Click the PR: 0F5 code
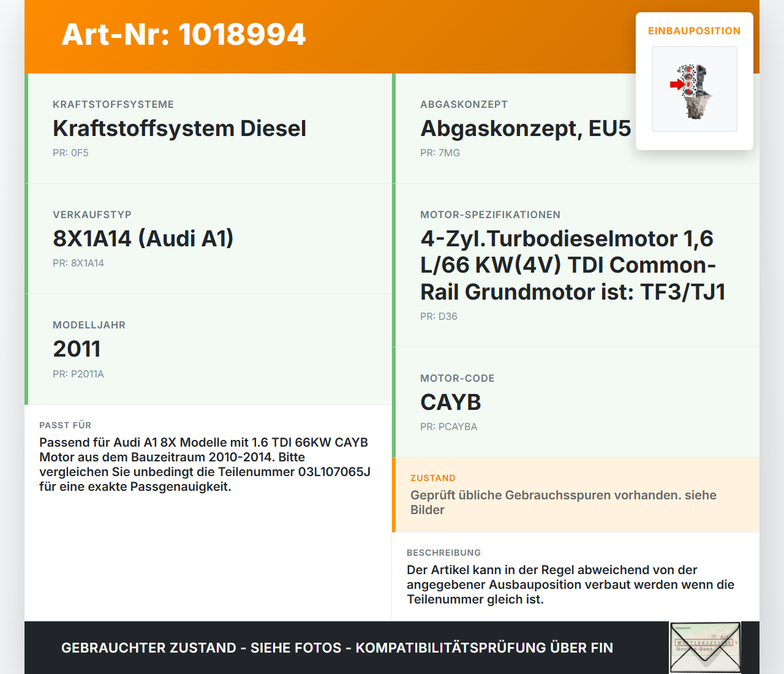 pyautogui.click(x=70, y=153)
